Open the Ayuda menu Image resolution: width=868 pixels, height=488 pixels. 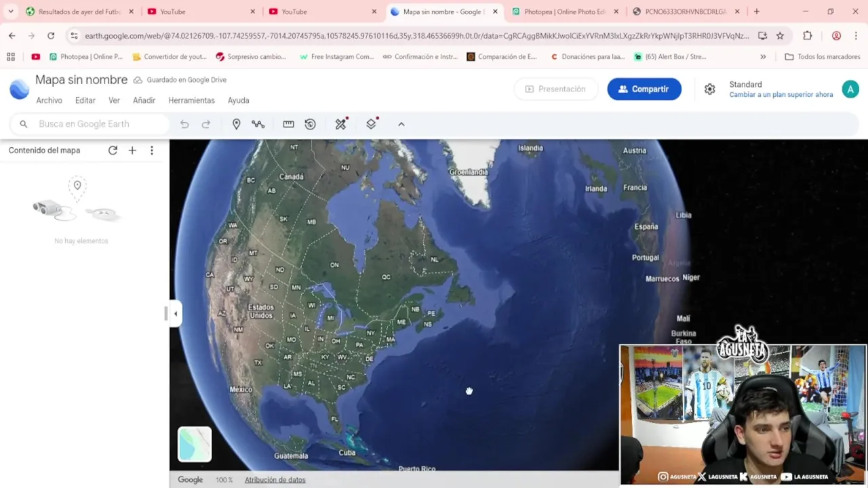238,100
